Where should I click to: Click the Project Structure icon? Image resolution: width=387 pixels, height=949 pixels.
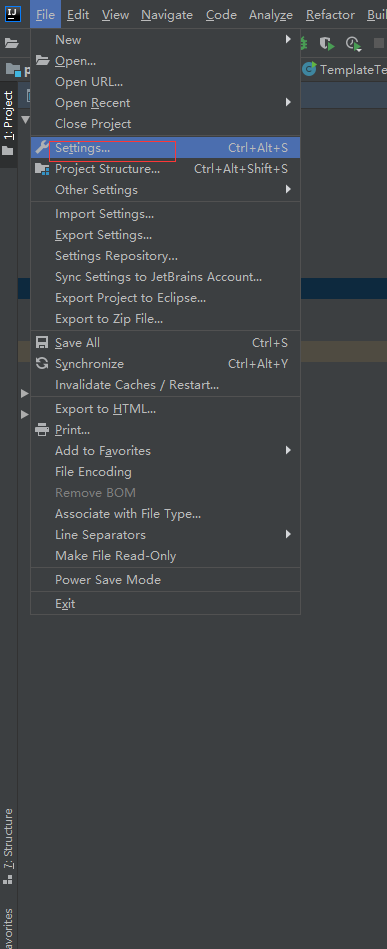[x=42, y=169]
